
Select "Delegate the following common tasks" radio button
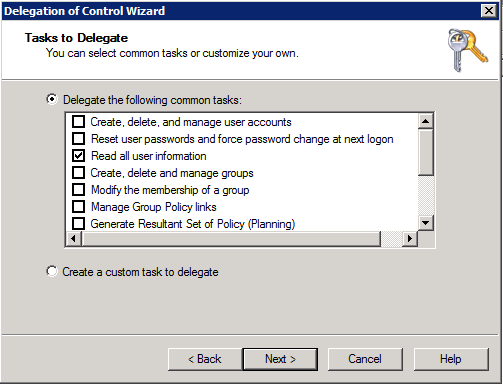click(x=52, y=99)
